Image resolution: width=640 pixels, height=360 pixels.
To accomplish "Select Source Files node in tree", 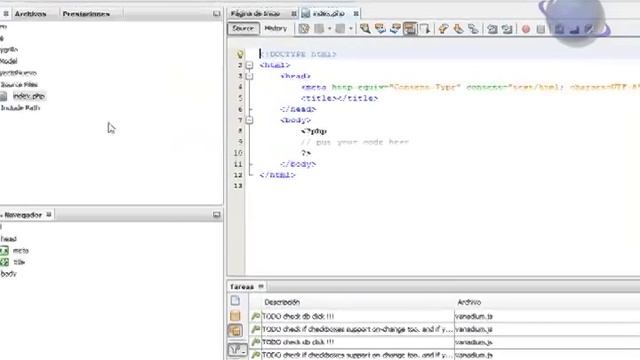I will (19, 84).
